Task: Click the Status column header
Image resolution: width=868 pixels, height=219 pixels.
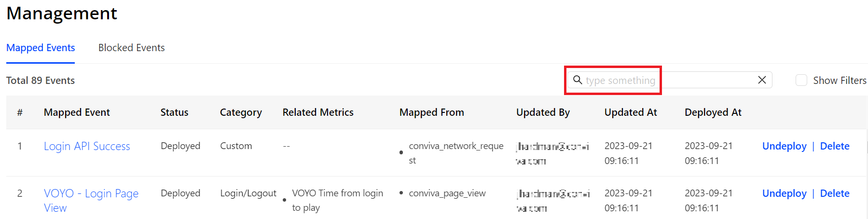Action: tap(174, 112)
